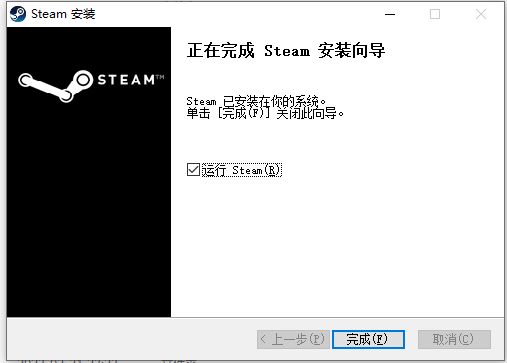Click the TM trademark symbol beside STEAM
Image resolution: width=507 pixels, height=363 pixels.
[160, 77]
